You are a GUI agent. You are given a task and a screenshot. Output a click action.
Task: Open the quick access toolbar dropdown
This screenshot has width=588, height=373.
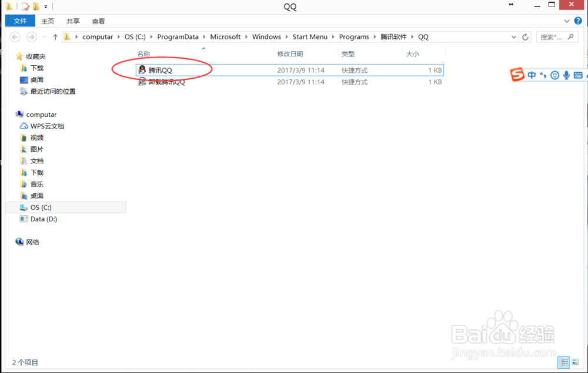coord(45,6)
